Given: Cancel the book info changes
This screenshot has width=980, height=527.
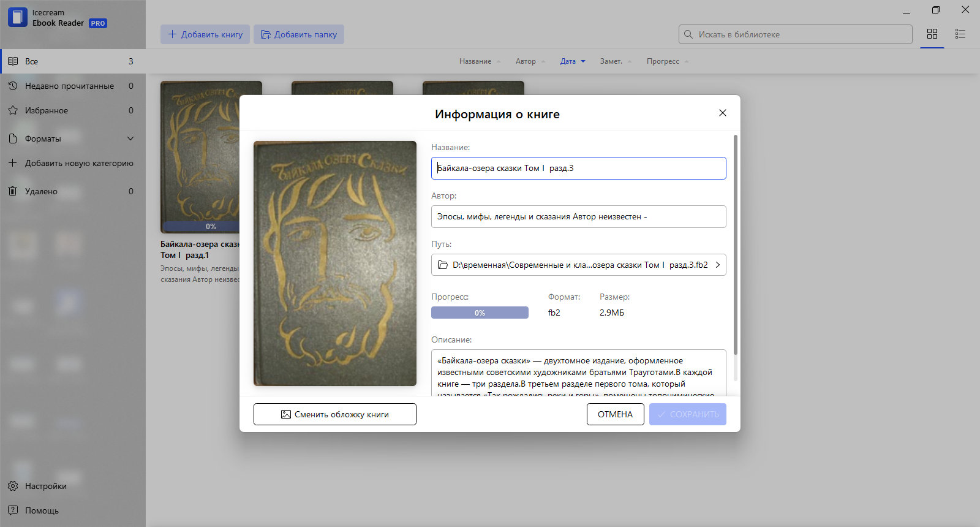Looking at the screenshot, I should point(616,414).
